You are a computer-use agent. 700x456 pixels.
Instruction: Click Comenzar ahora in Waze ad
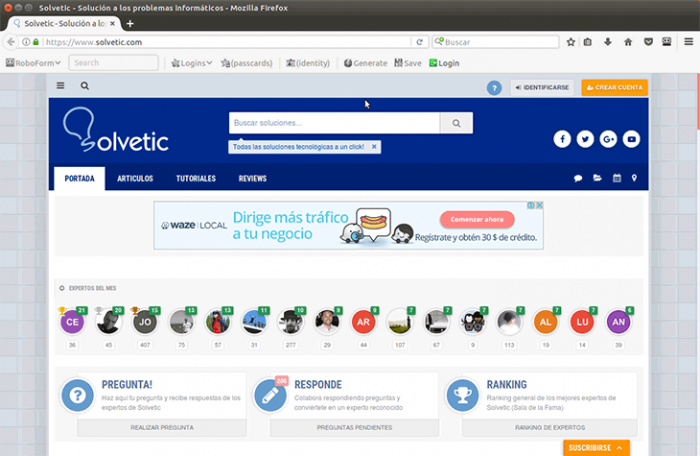[x=477, y=219]
